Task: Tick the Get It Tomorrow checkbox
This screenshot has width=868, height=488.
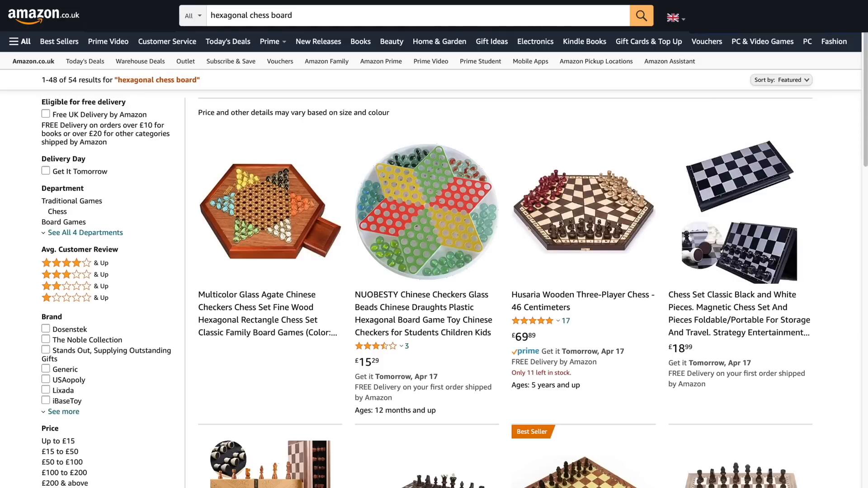Action: point(46,171)
